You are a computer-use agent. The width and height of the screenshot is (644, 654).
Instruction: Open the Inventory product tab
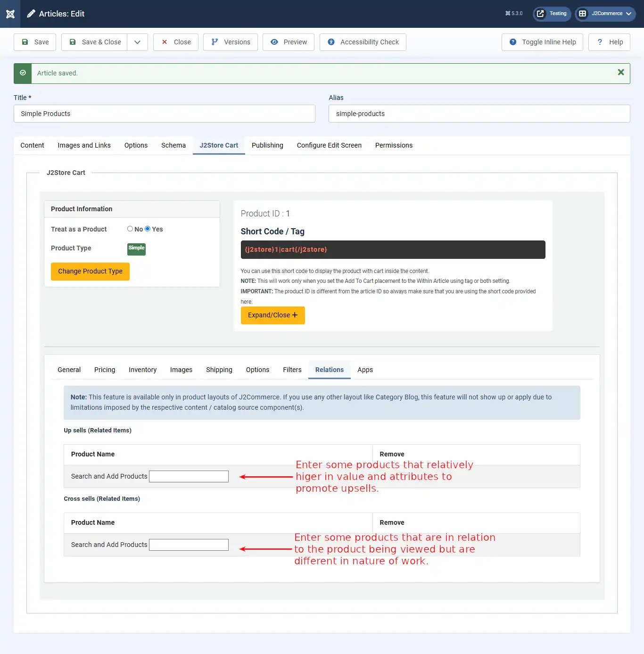pyautogui.click(x=142, y=370)
